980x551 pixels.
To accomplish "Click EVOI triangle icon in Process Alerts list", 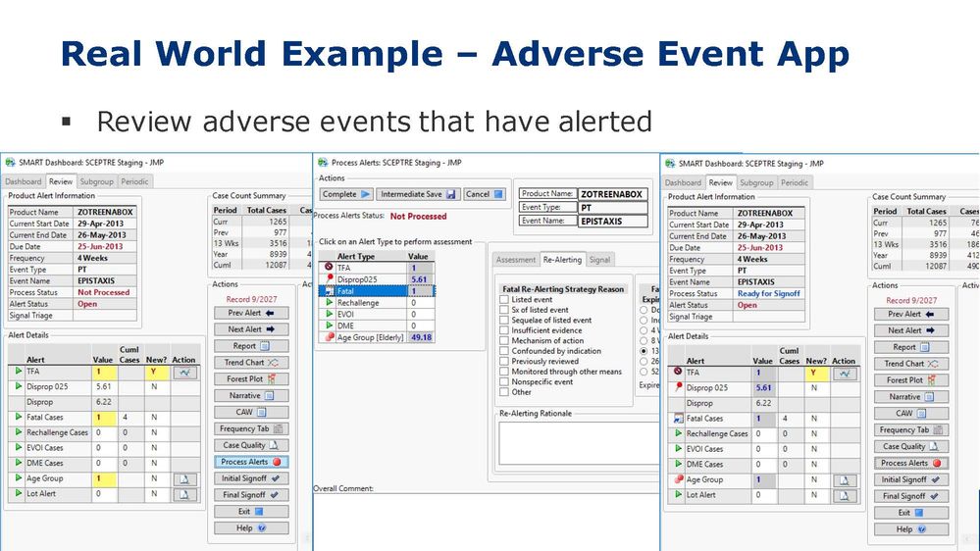I will [329, 315].
